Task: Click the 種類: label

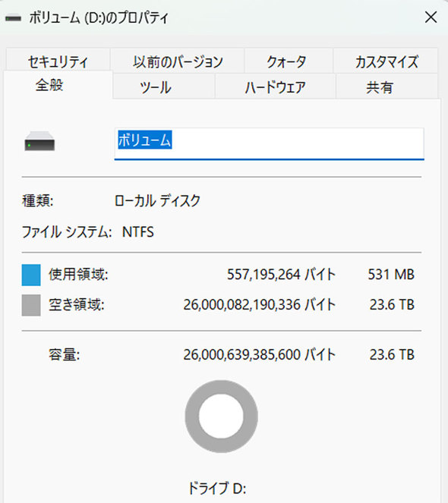Action: point(38,201)
